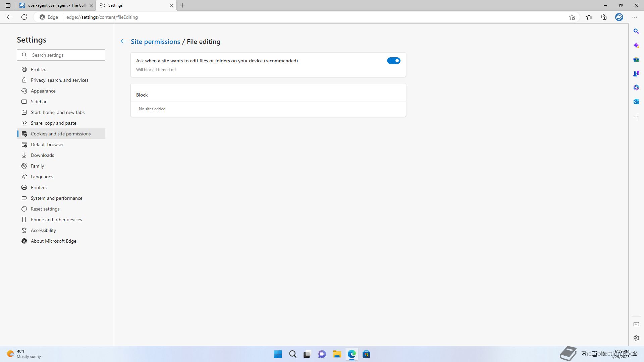Open About Microsoft Edge

[x=61, y=241]
